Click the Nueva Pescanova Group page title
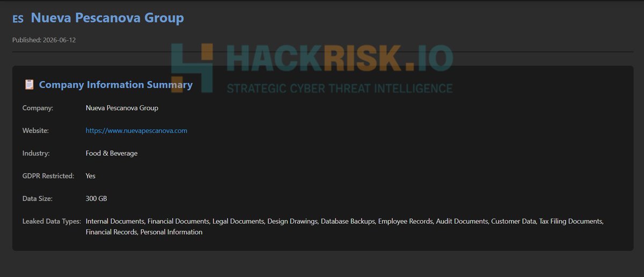644x277 pixels. click(x=107, y=18)
